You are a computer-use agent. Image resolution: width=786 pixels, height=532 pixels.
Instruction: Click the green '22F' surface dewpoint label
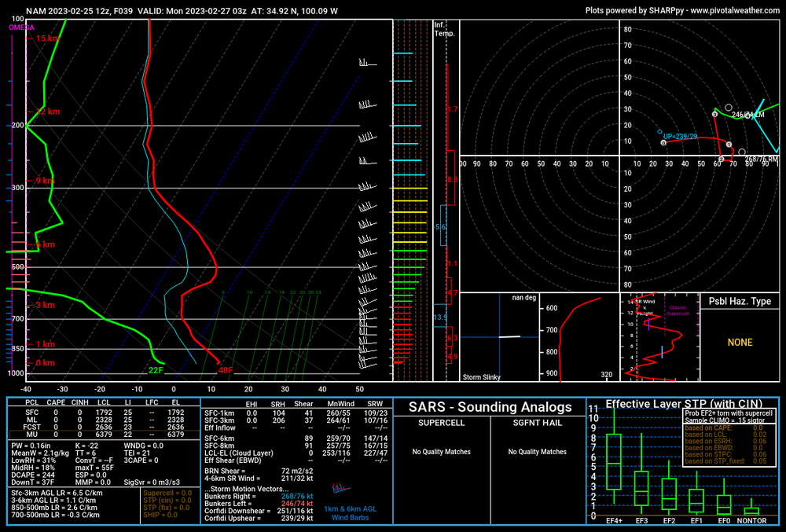156,370
